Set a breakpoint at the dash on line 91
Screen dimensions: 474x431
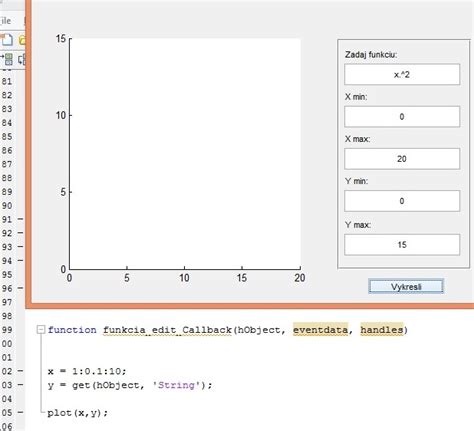tap(20, 219)
